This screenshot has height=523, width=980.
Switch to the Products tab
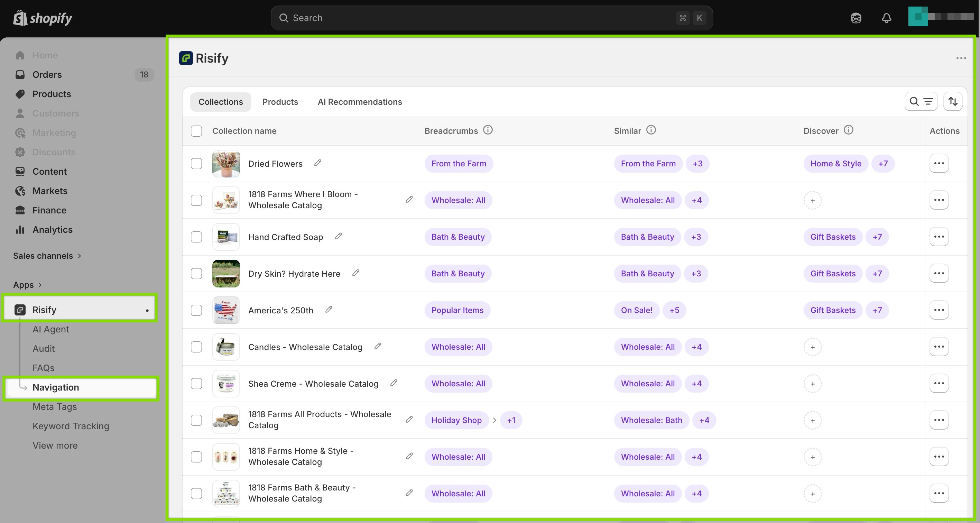click(x=280, y=102)
